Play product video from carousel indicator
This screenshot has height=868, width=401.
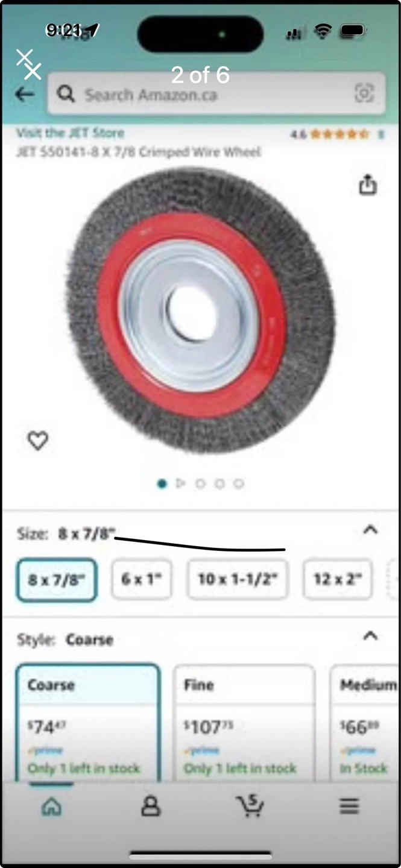pos(180,483)
